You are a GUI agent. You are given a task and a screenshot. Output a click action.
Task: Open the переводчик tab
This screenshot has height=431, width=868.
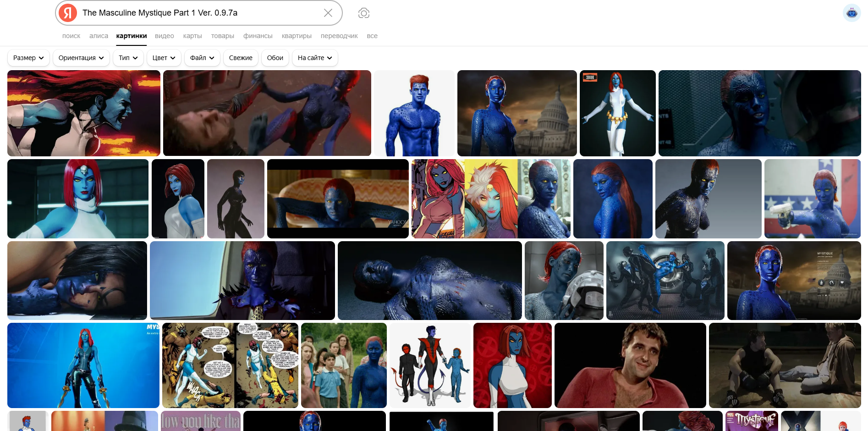click(339, 36)
